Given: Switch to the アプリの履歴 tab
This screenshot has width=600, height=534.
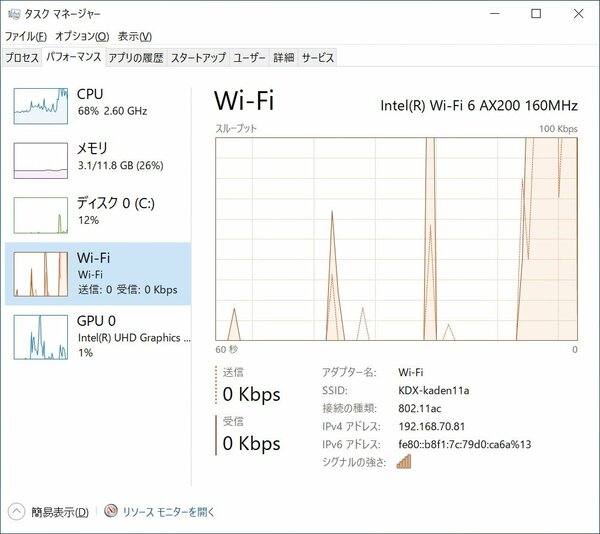Looking at the screenshot, I should [x=136, y=58].
